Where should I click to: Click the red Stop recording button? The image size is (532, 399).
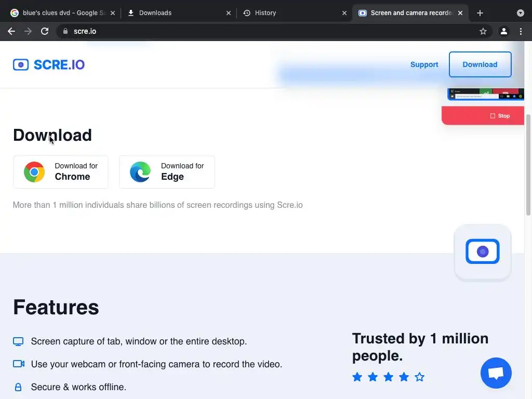click(x=483, y=116)
